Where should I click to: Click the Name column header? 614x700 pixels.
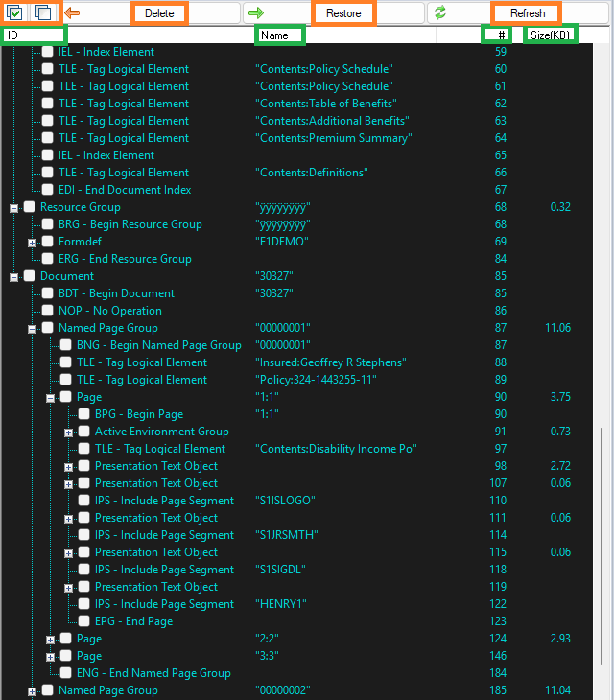279,35
